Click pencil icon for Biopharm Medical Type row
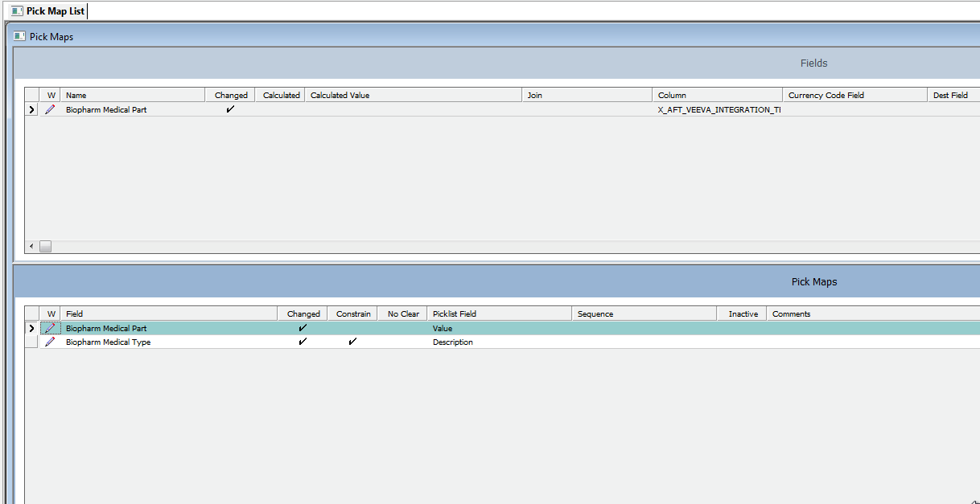 click(x=51, y=342)
